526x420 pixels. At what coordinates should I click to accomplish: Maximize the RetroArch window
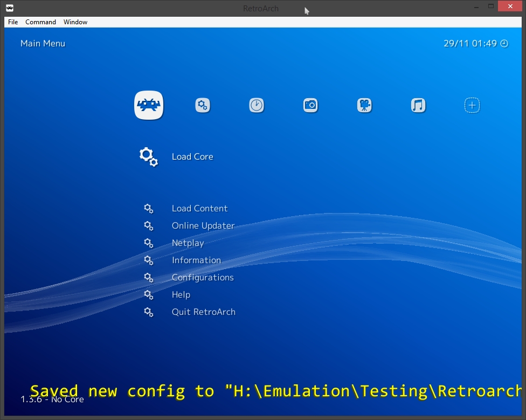pyautogui.click(x=491, y=6)
